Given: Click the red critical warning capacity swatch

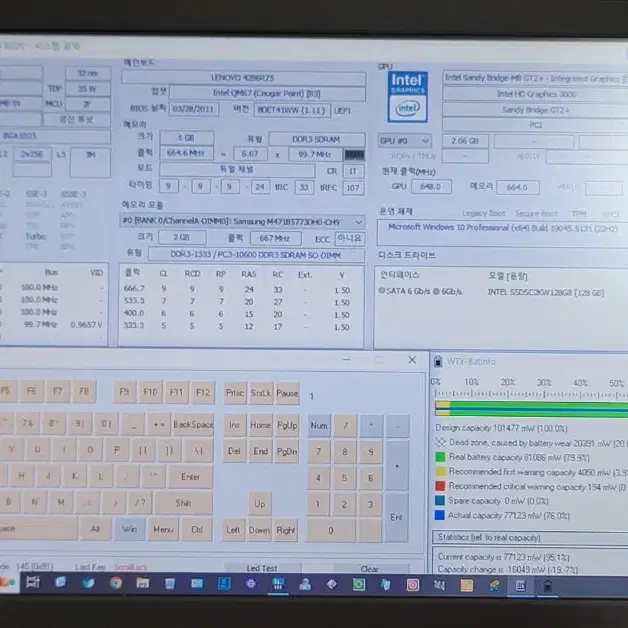Looking at the screenshot, I should click(440, 486).
